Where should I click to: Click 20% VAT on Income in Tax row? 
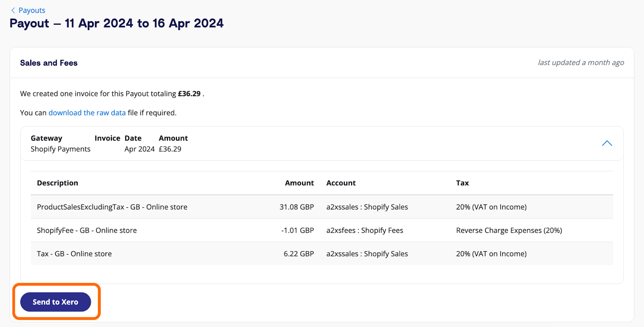click(491, 254)
